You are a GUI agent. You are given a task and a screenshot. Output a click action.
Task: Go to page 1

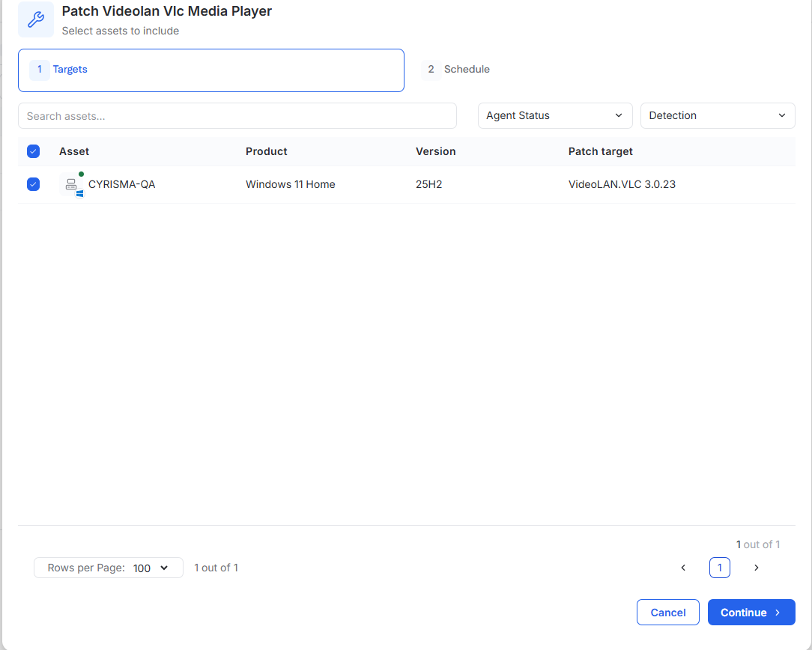point(719,568)
